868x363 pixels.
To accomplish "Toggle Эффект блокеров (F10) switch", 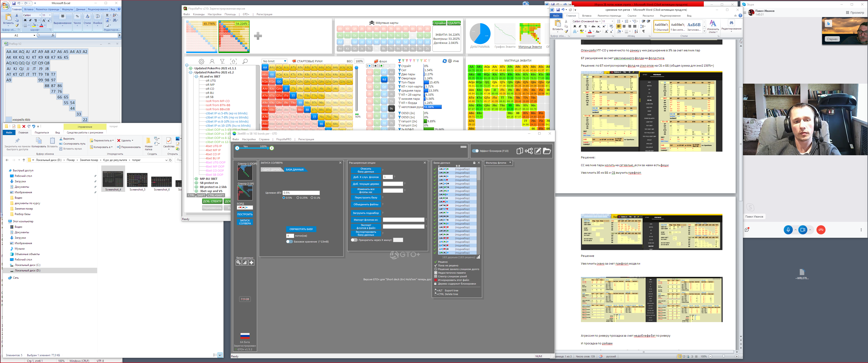I will (475, 151).
